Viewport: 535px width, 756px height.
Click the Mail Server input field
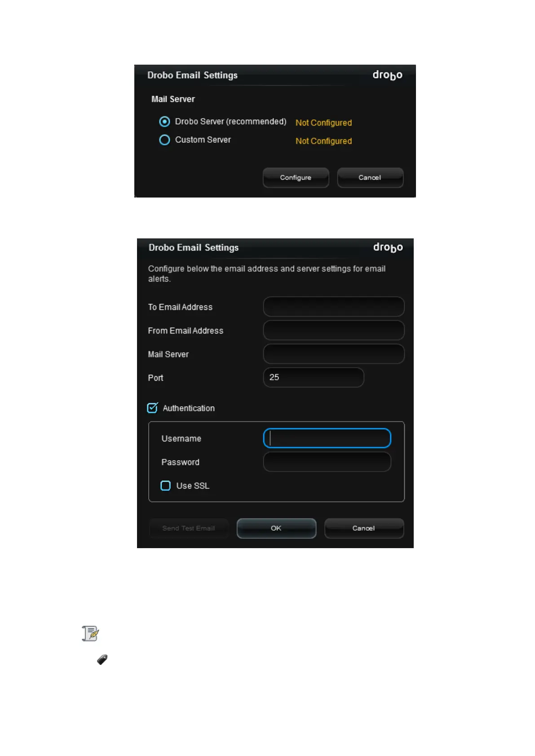(334, 354)
